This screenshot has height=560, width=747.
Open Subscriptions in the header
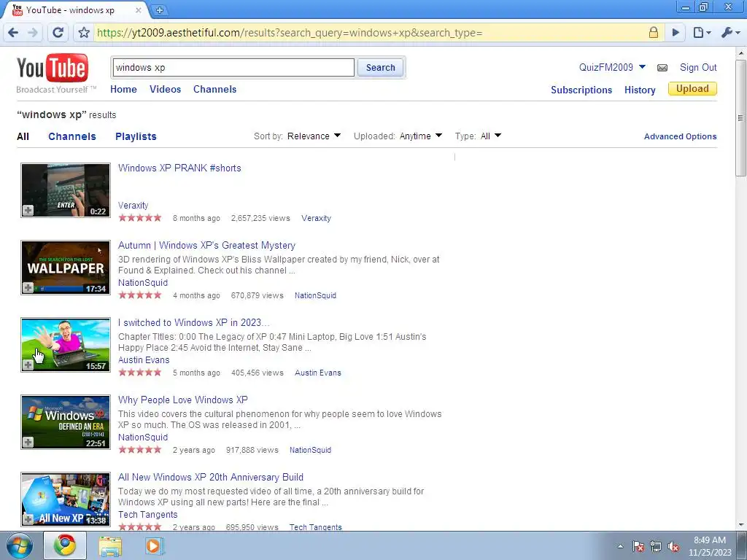pyautogui.click(x=581, y=90)
